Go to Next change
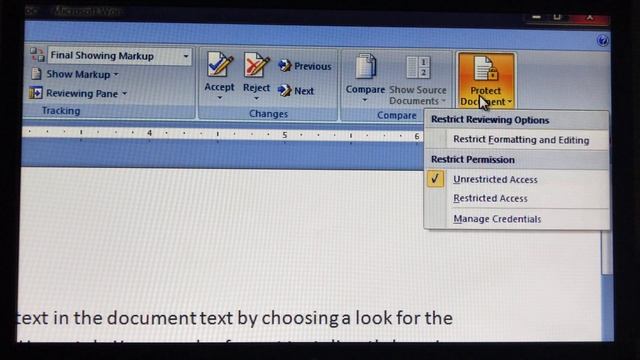This screenshot has height=360, width=640. (296, 91)
